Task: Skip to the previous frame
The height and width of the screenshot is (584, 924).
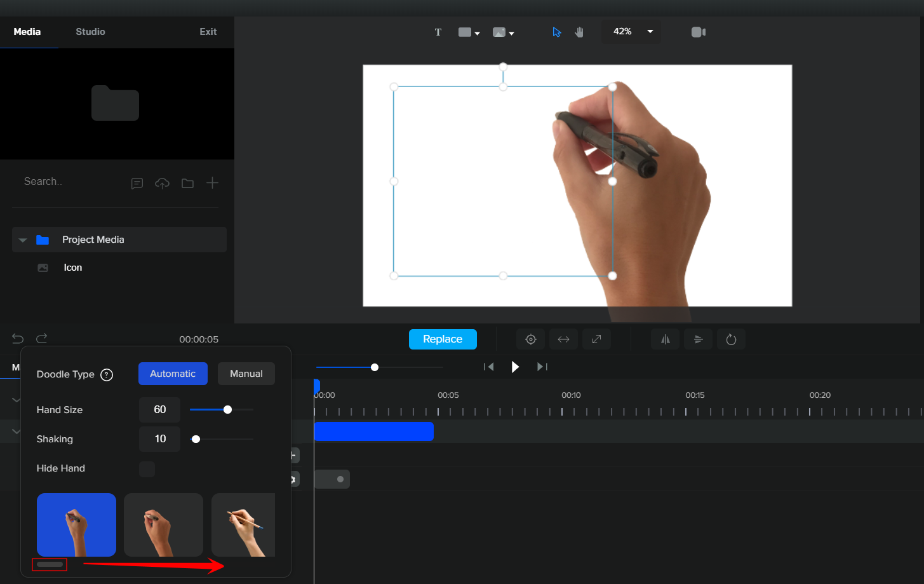Action: point(488,367)
